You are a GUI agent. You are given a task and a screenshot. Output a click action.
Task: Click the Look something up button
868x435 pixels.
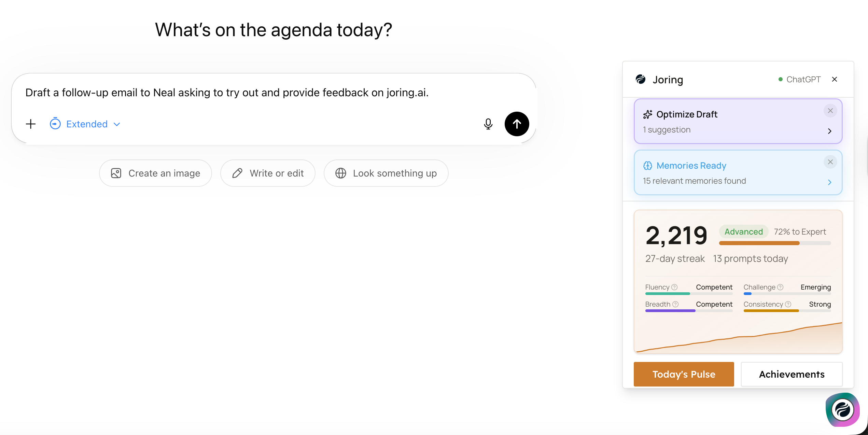386,173
